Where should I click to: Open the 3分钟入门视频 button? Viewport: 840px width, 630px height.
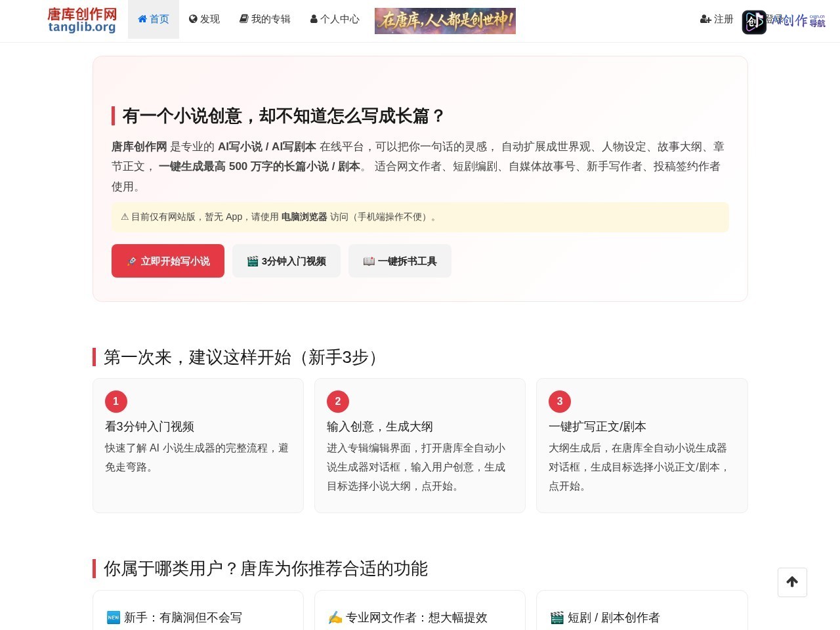coord(286,261)
